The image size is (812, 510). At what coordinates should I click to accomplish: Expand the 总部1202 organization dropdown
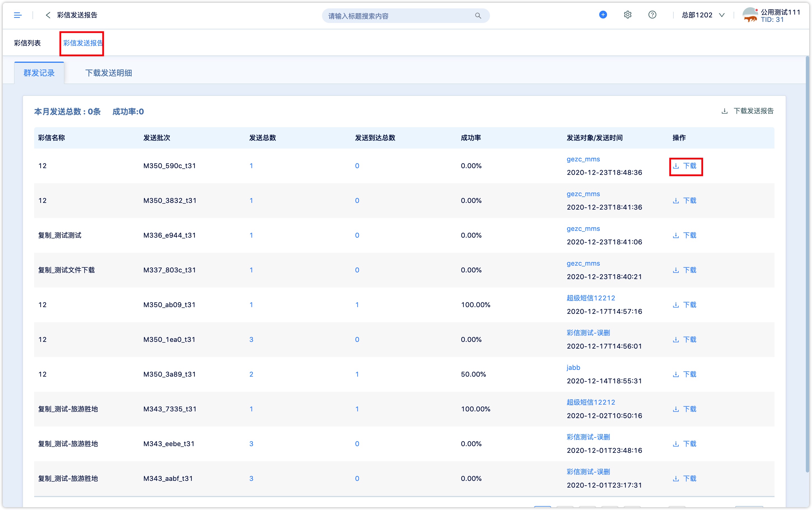(703, 15)
